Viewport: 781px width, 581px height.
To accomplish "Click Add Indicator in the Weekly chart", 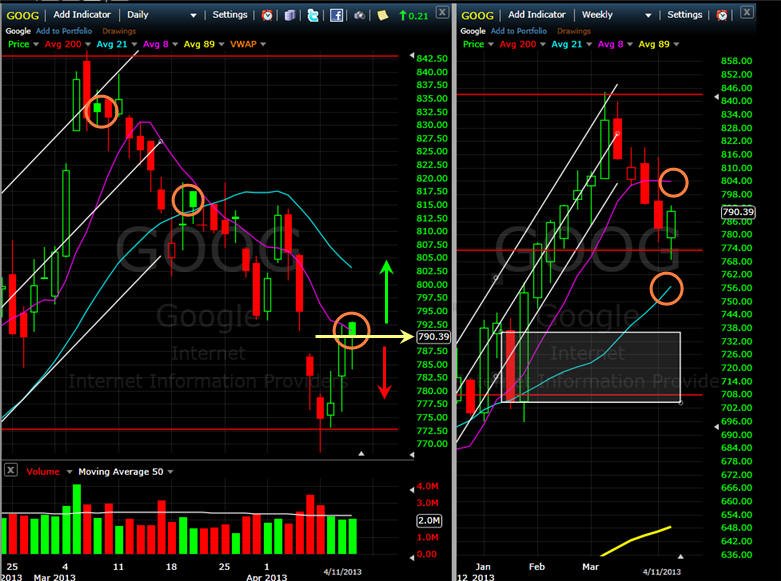I will (536, 15).
